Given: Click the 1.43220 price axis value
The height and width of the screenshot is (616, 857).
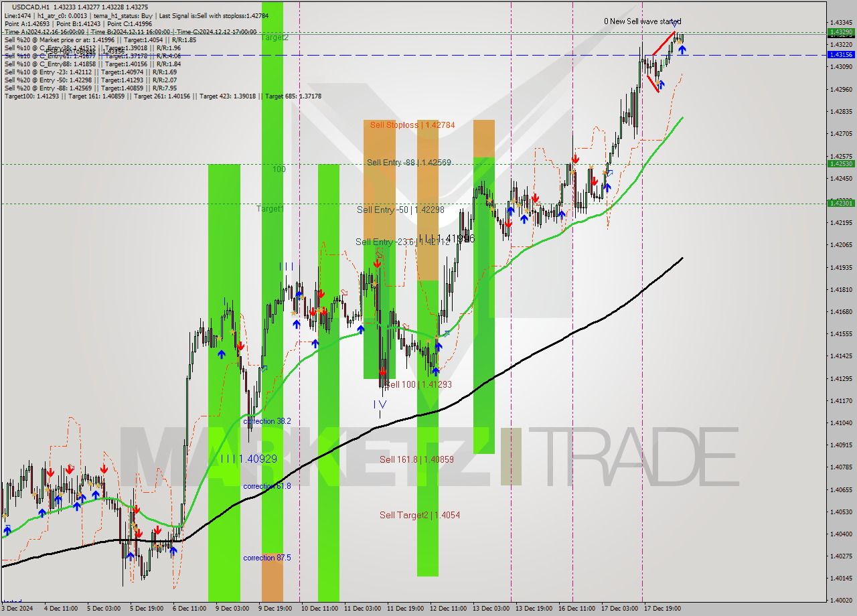Looking at the screenshot, I should coord(841,44).
